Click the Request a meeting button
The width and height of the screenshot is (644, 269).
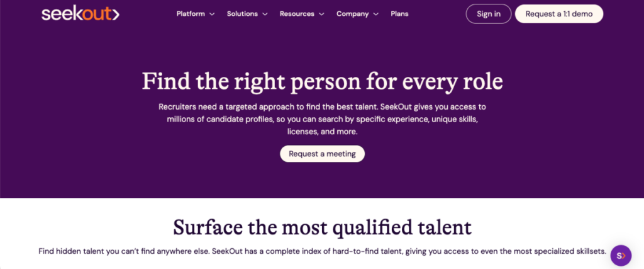click(322, 154)
